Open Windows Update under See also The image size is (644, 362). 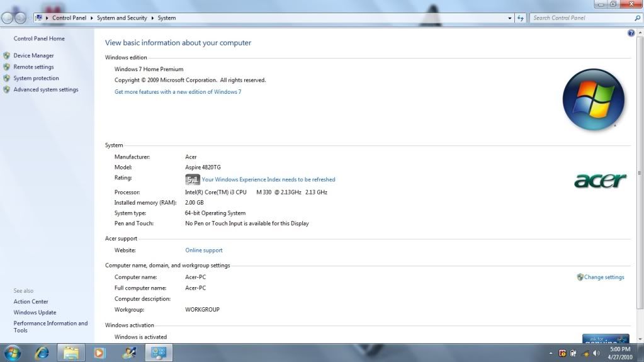(x=35, y=312)
